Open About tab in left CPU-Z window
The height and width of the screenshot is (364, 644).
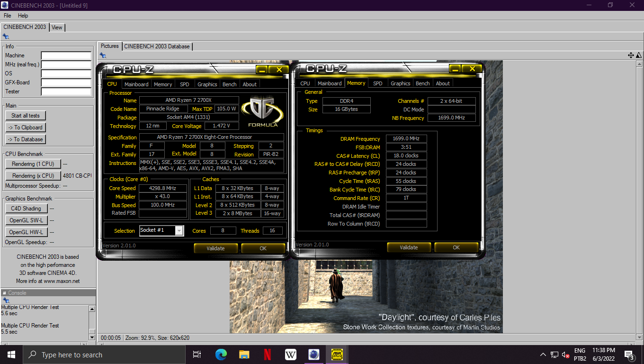pyautogui.click(x=250, y=84)
